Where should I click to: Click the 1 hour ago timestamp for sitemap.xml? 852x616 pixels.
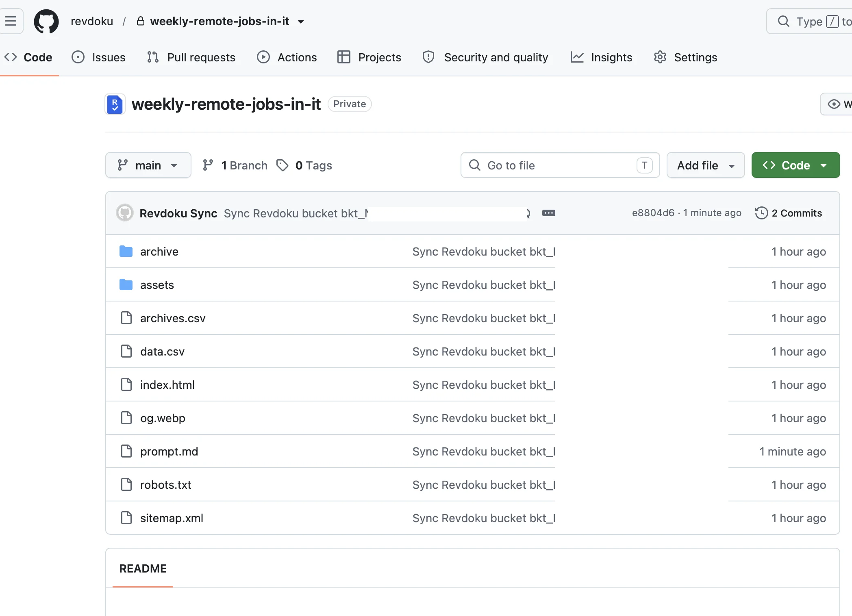[799, 518]
